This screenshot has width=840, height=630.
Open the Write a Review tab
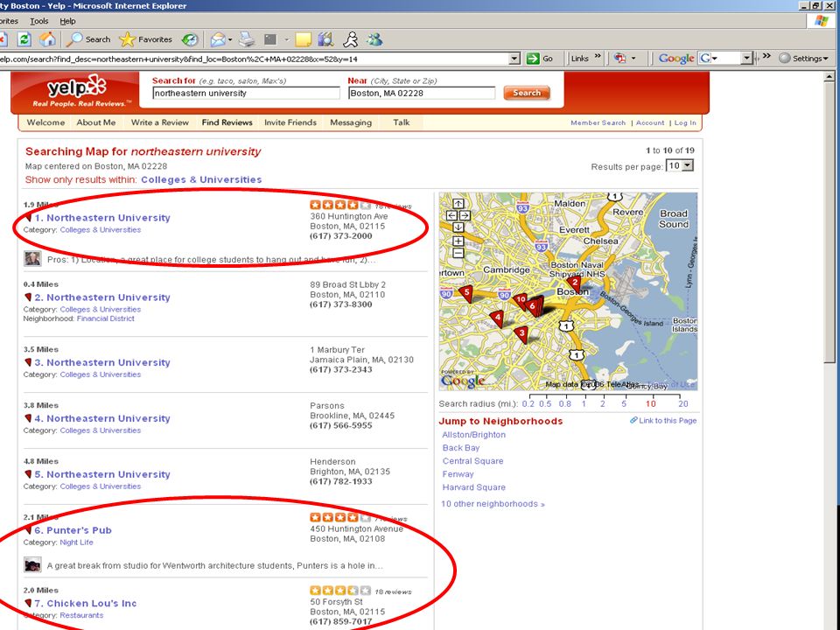point(159,122)
